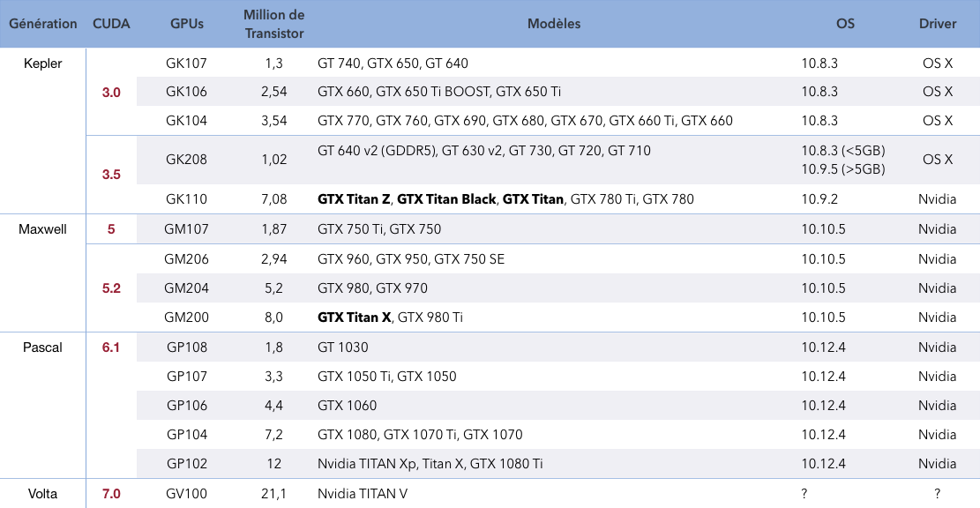Click the 1,02 transistor value

click(x=273, y=160)
